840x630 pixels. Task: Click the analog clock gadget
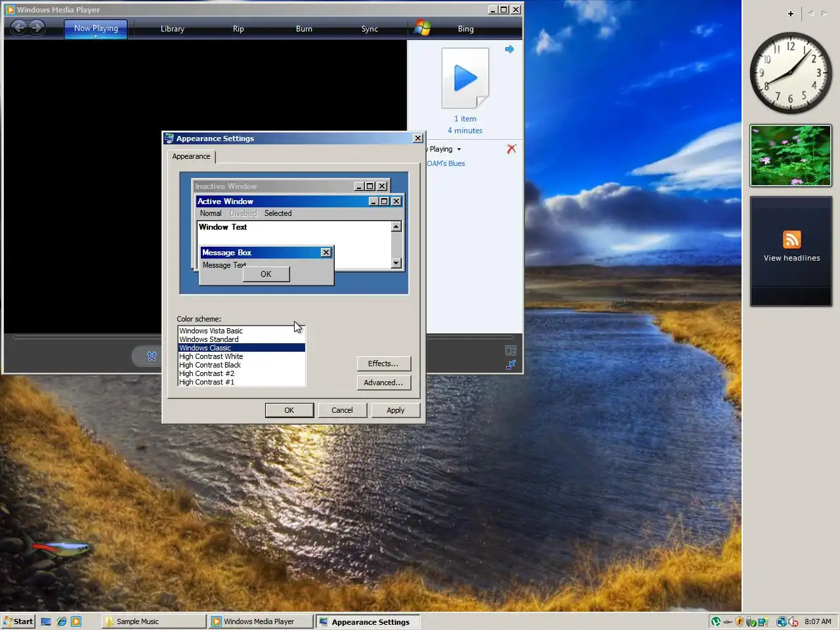coord(791,73)
